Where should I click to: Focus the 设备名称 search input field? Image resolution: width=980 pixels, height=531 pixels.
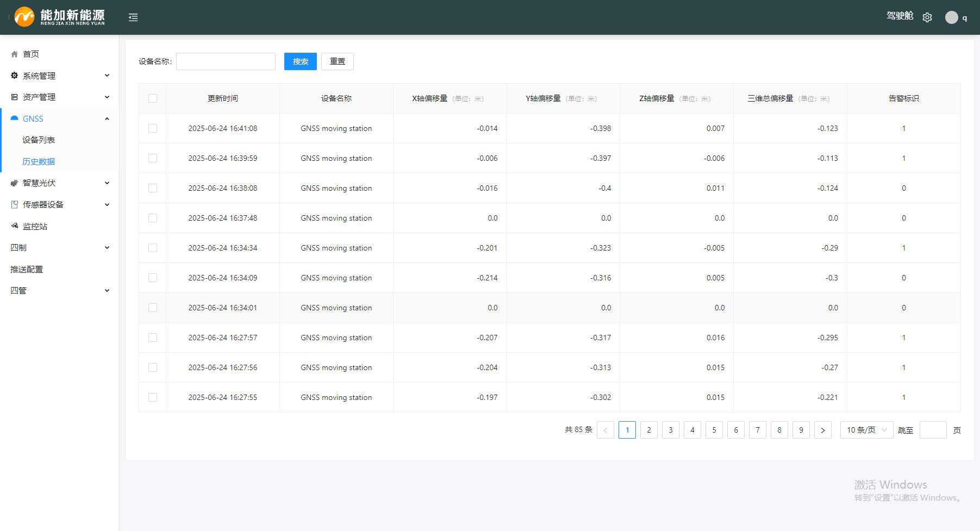[x=226, y=61]
